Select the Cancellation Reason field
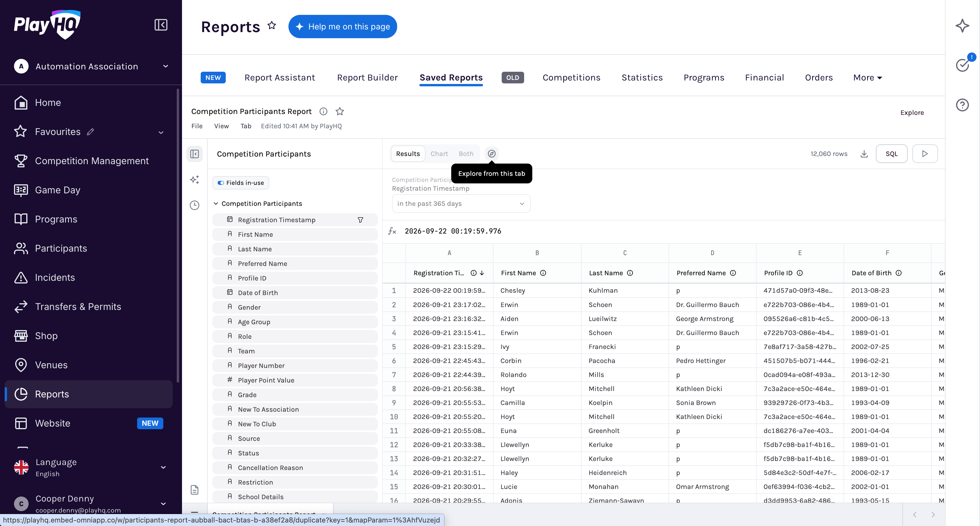 295,468
